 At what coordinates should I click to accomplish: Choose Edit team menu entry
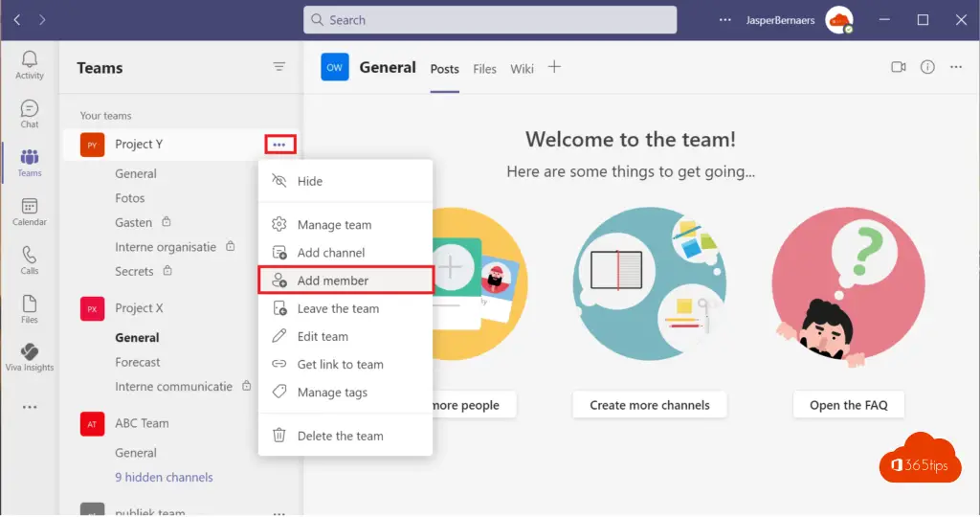pos(345,336)
